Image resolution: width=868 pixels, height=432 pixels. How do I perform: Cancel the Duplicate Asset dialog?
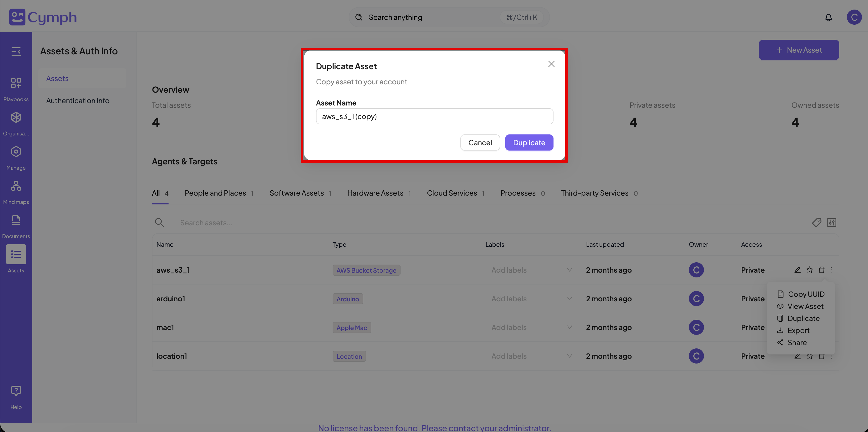point(480,142)
